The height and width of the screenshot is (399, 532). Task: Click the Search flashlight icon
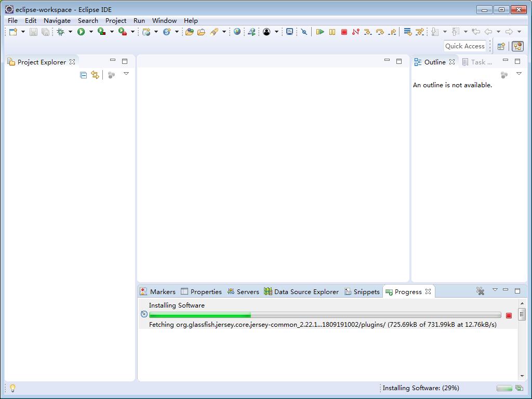(214, 32)
